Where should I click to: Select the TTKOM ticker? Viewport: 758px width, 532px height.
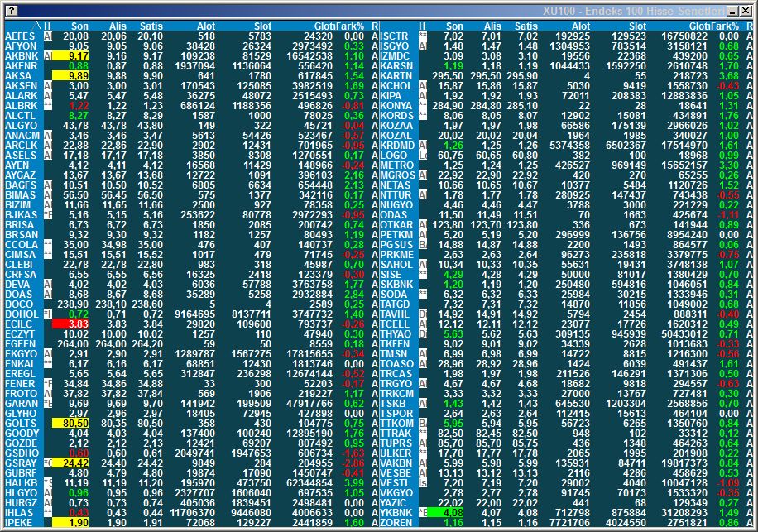397,424
